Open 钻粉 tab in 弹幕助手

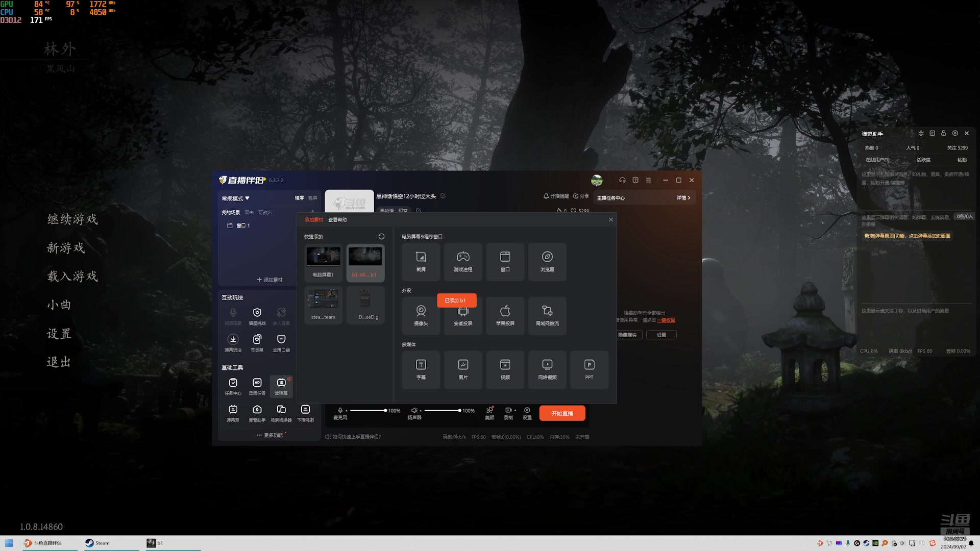coord(962,160)
